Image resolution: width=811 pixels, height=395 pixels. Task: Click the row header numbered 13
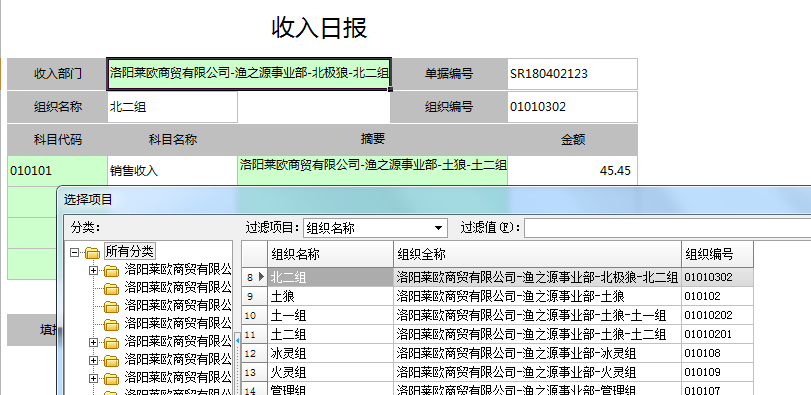[254, 372]
